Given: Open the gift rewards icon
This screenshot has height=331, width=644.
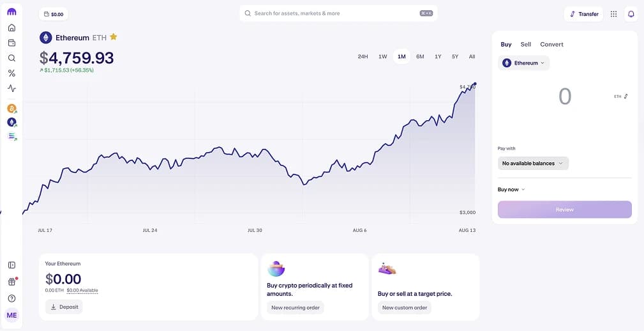Looking at the screenshot, I should click(x=11, y=282).
